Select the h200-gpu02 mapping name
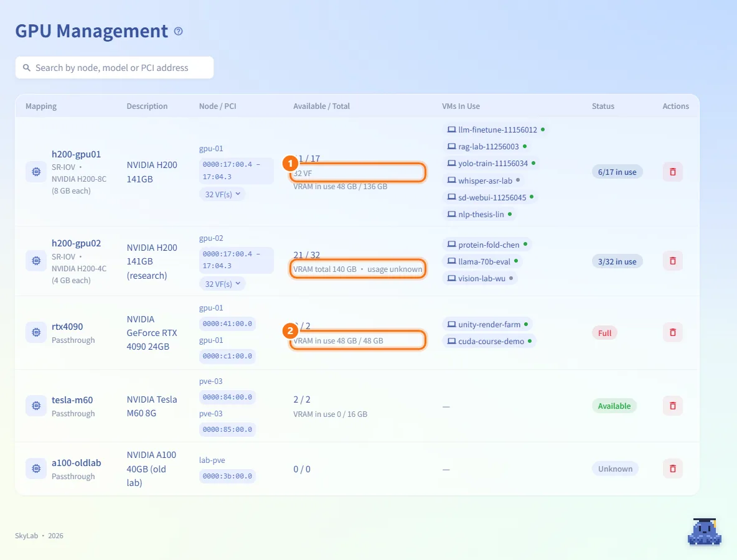The image size is (737, 560). 76,243
